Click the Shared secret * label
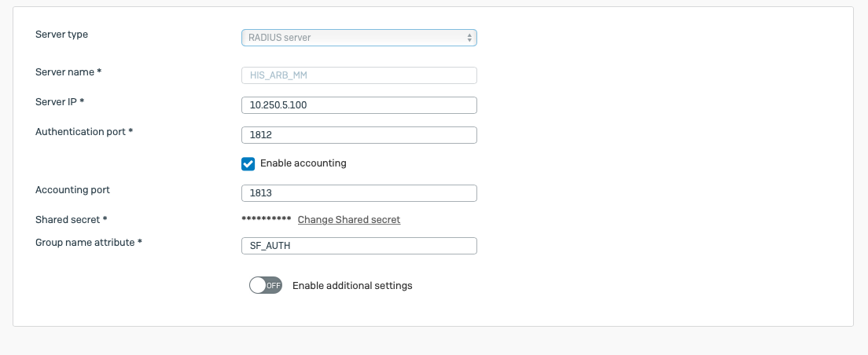This screenshot has width=868, height=355. pyautogui.click(x=71, y=219)
